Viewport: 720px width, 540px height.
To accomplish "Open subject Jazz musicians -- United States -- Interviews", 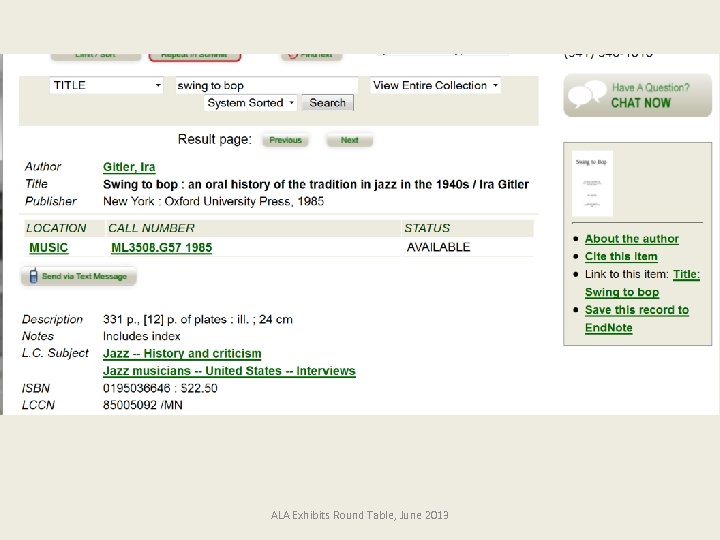I will [x=229, y=371].
